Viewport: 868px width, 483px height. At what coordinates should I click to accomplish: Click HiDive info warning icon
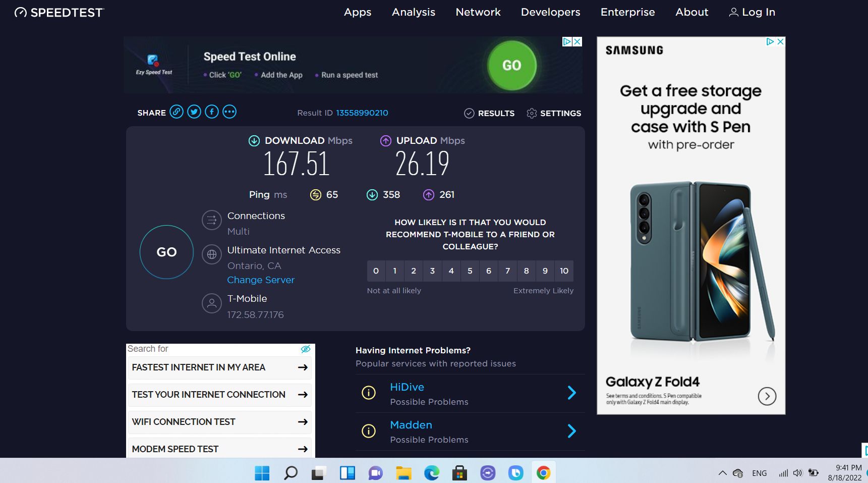[x=369, y=393]
